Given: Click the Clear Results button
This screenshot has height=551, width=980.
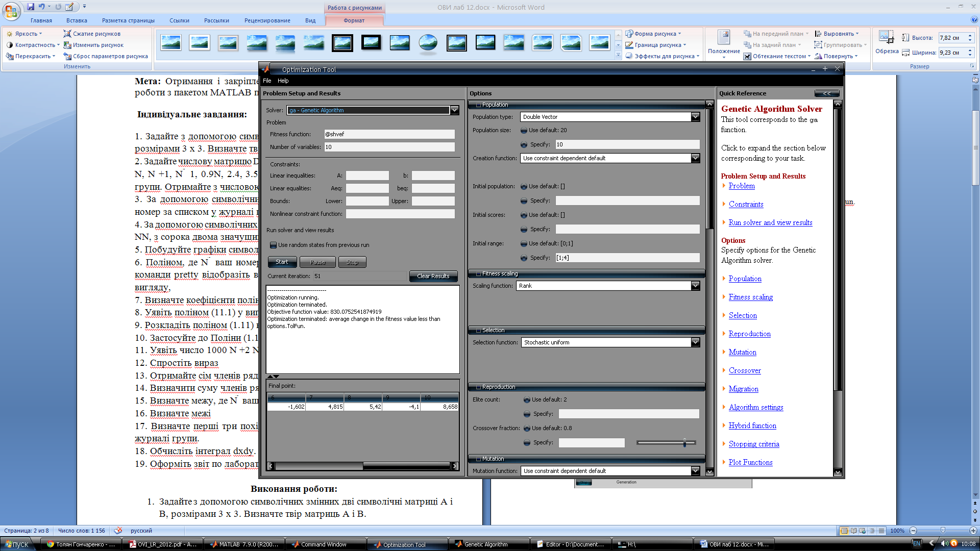Looking at the screenshot, I should pos(433,276).
